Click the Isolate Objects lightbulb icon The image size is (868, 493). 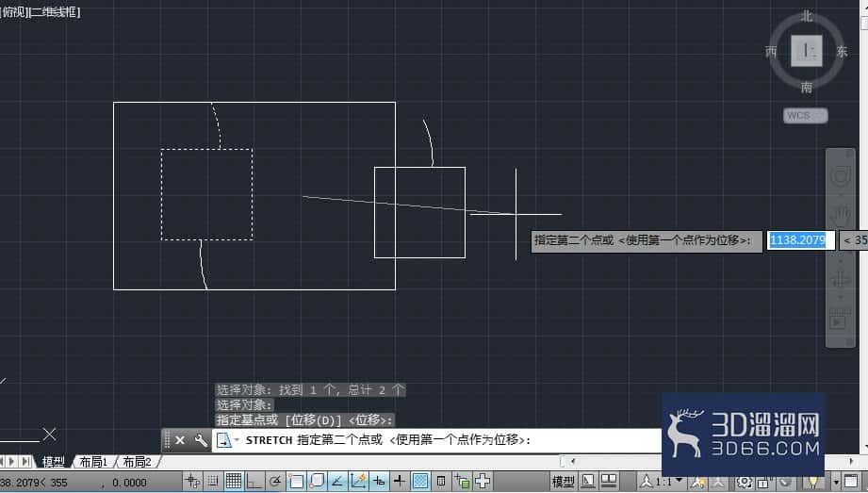coord(812,482)
